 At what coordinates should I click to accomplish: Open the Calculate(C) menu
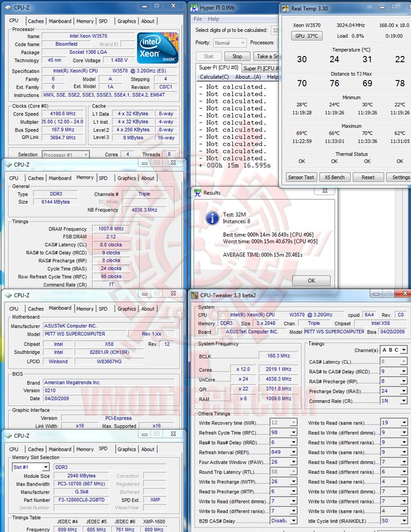tap(214, 77)
